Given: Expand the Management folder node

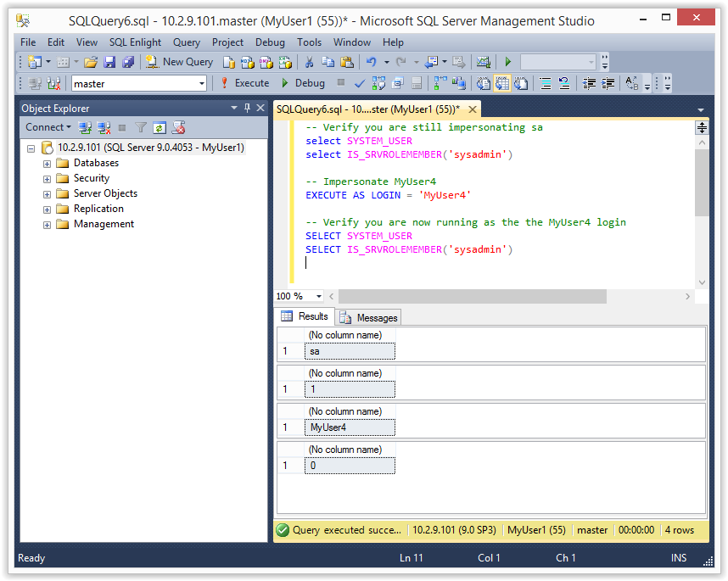Looking at the screenshot, I should point(47,225).
